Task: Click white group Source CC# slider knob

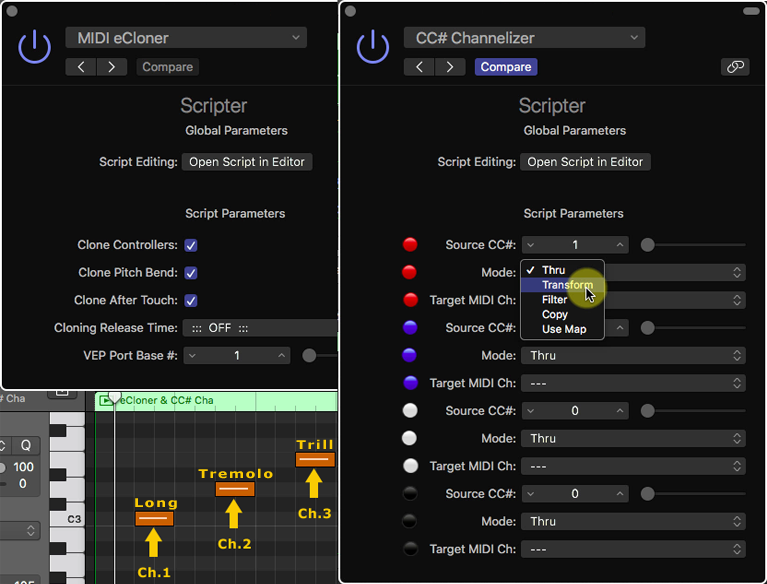Action: coord(648,411)
